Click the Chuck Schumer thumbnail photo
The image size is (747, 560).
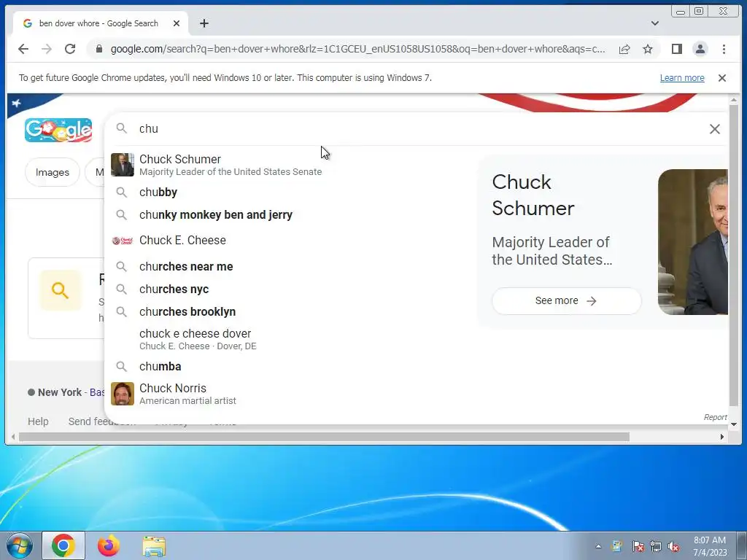point(123,165)
